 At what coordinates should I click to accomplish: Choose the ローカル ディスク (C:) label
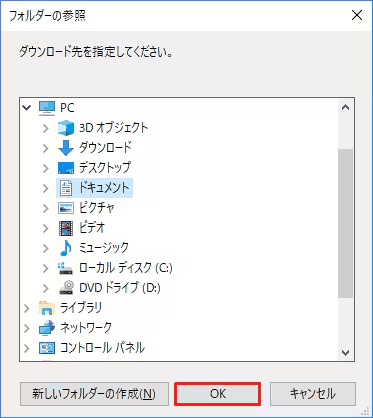coord(125,268)
